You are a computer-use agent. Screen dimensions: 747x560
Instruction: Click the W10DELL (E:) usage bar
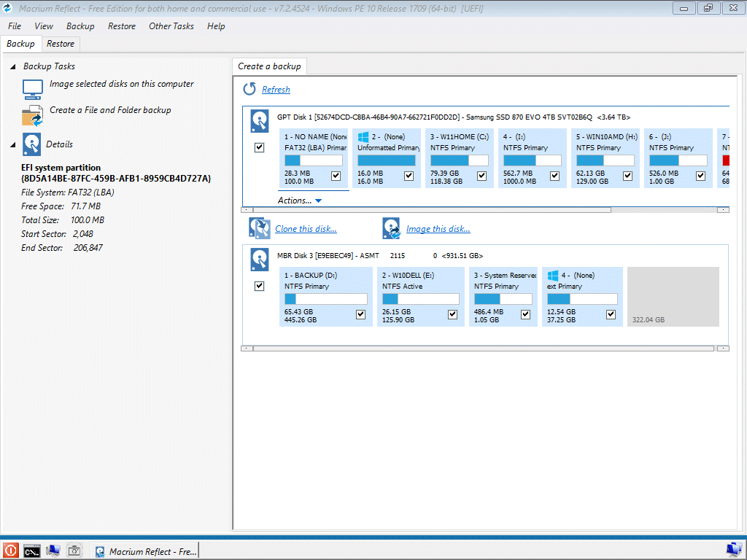[x=421, y=299]
